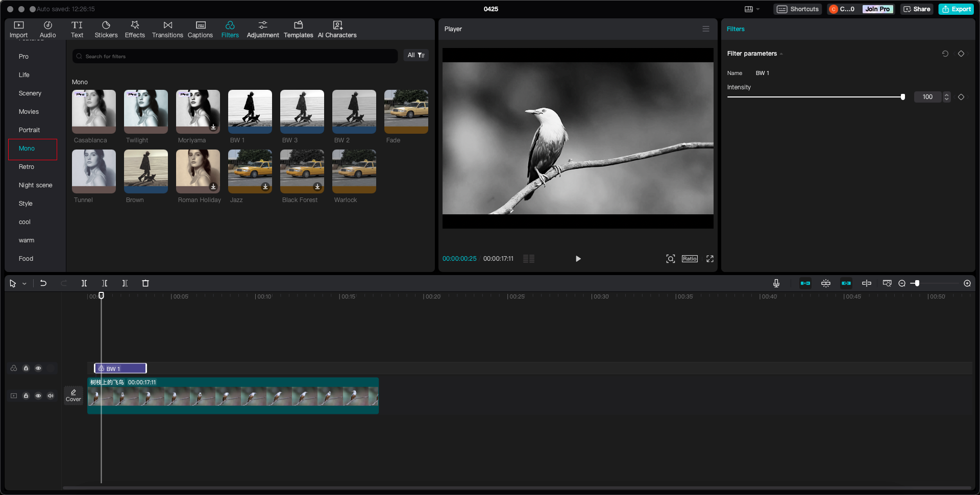Click the fullscreen icon in the player

(709, 259)
